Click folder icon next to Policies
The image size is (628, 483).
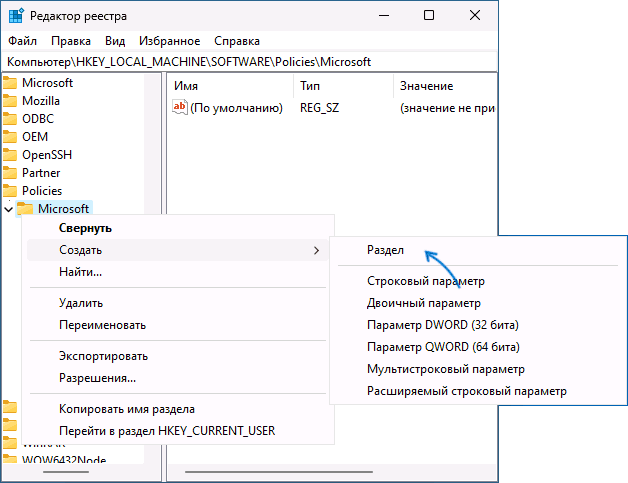tap(10, 191)
